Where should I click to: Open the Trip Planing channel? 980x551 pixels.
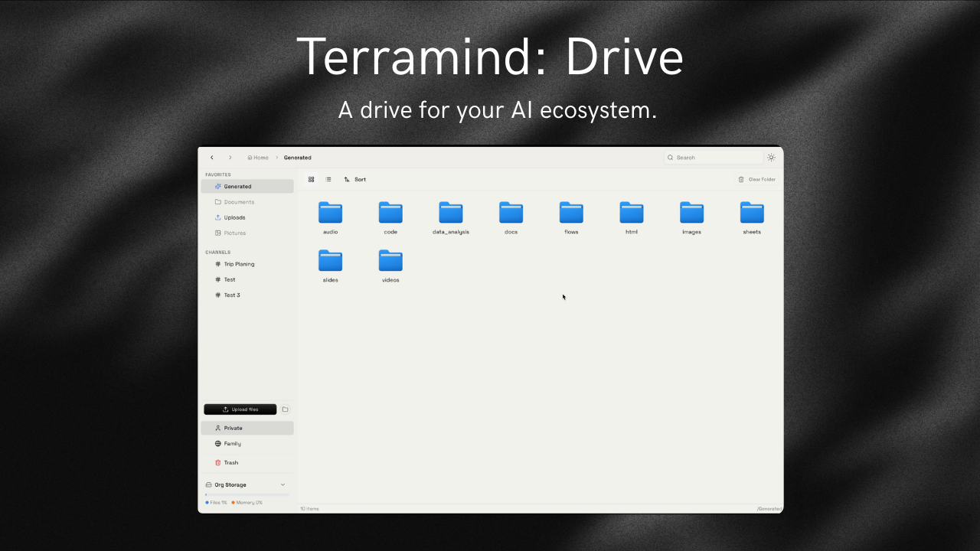247,264
